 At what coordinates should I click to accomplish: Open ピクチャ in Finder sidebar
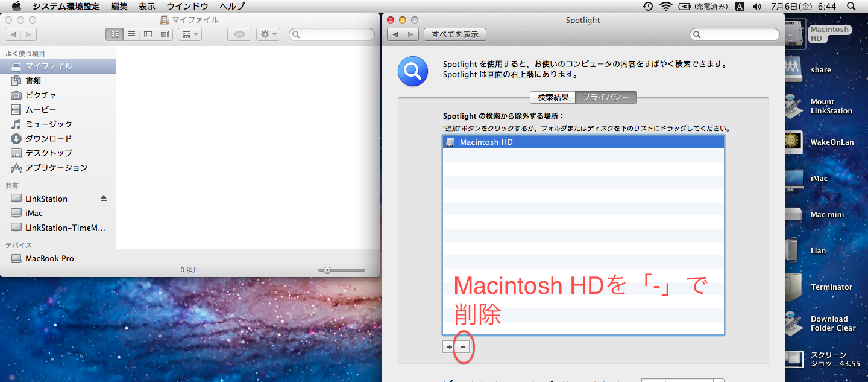click(x=58, y=95)
